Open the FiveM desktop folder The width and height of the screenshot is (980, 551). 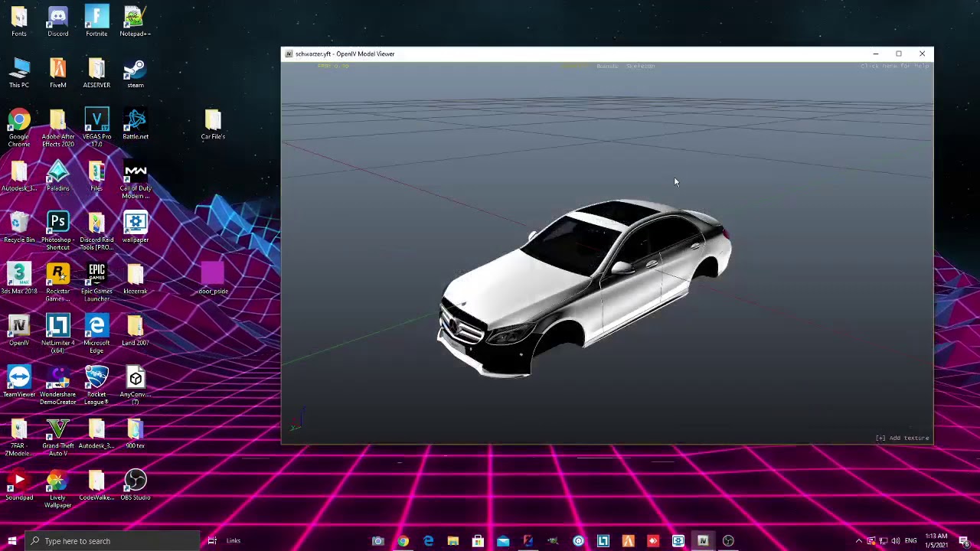click(57, 73)
